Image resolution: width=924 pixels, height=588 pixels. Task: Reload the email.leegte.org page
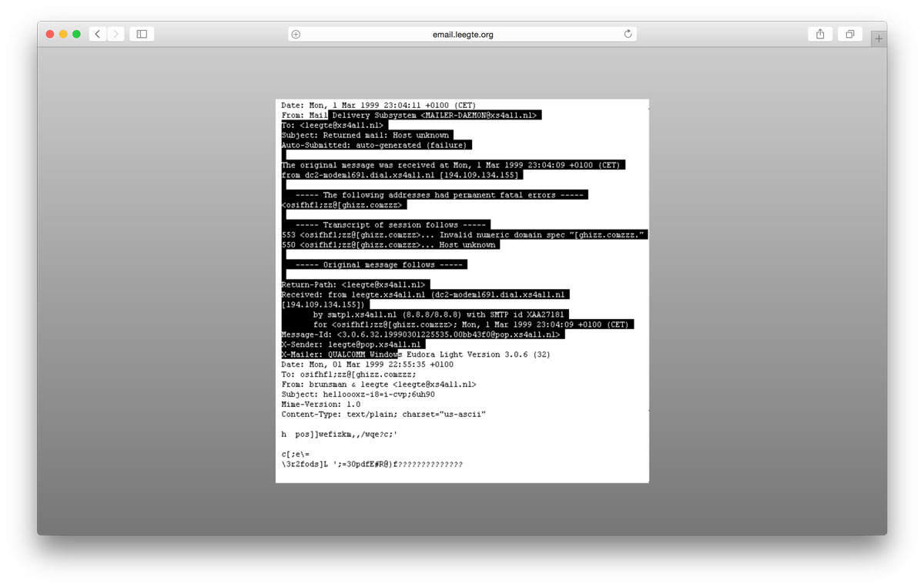(628, 34)
